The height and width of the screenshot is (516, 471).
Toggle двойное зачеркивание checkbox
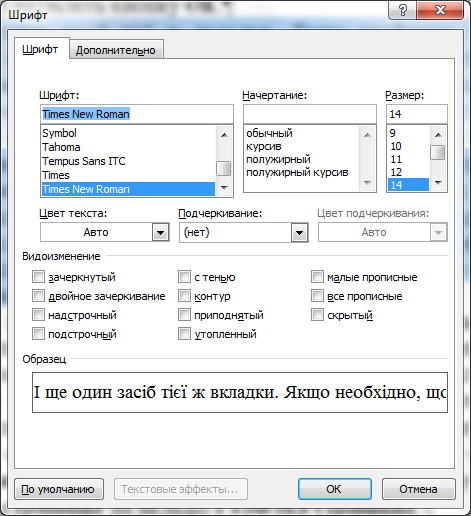38,296
